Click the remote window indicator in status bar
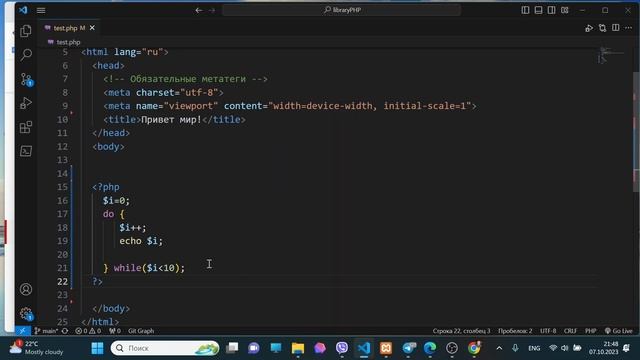Screen dimensions: 640x360 tap(22, 331)
